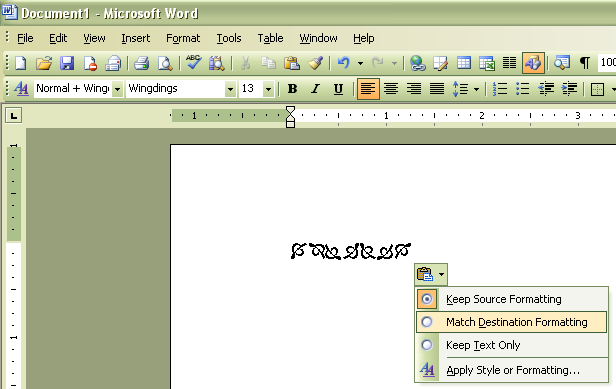Open the File menu
This screenshot has height=389, width=616.
pyautogui.click(x=25, y=38)
